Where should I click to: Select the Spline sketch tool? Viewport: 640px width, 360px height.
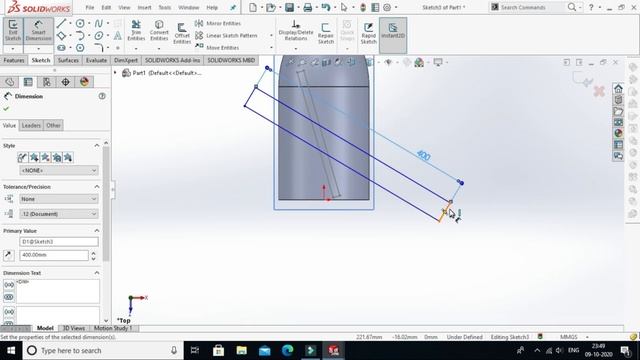point(98,23)
